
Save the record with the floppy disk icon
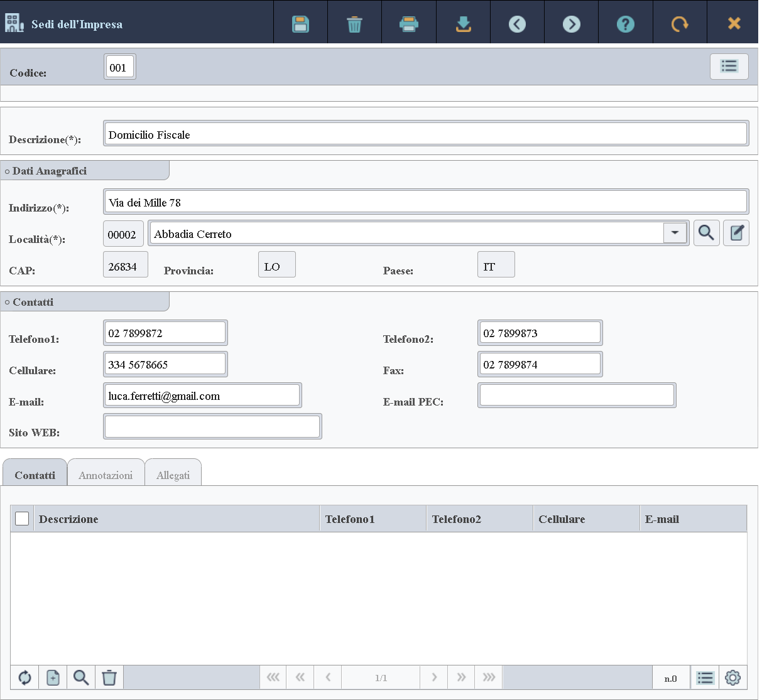(x=301, y=24)
